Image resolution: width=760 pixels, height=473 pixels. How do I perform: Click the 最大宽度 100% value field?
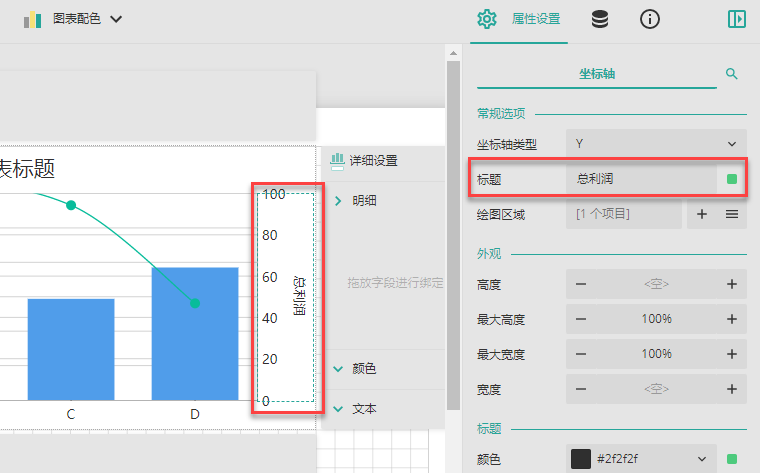tap(656, 354)
